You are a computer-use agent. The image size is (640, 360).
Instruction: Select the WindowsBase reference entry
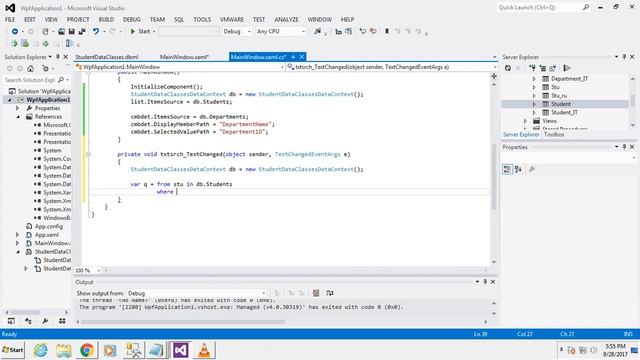[57, 218]
